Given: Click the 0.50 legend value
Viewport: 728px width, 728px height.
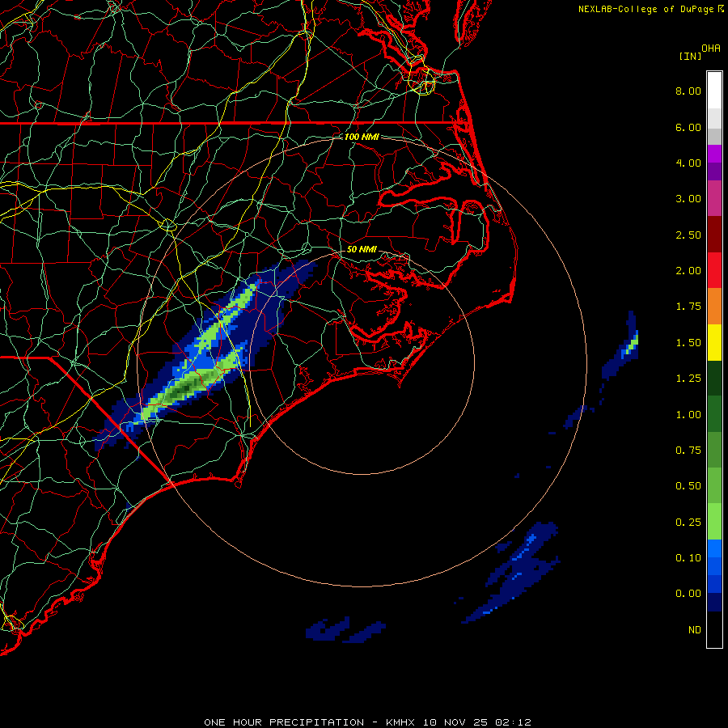Looking at the screenshot, I should [x=688, y=486].
